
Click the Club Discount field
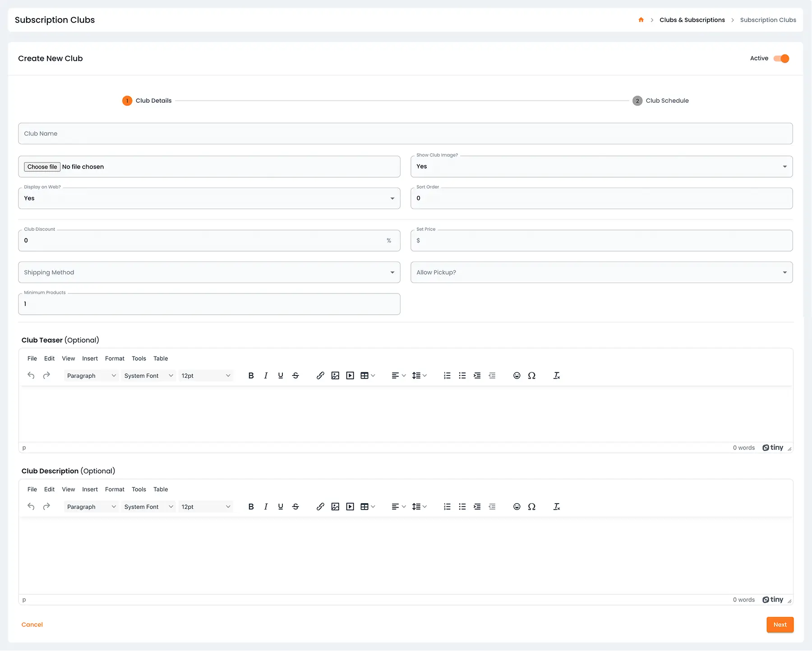(x=209, y=241)
